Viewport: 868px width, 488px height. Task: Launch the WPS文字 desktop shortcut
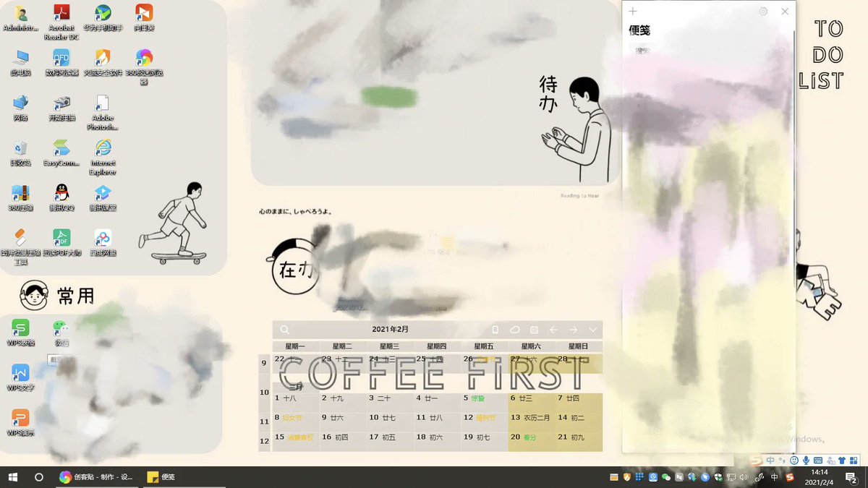[x=21, y=377]
